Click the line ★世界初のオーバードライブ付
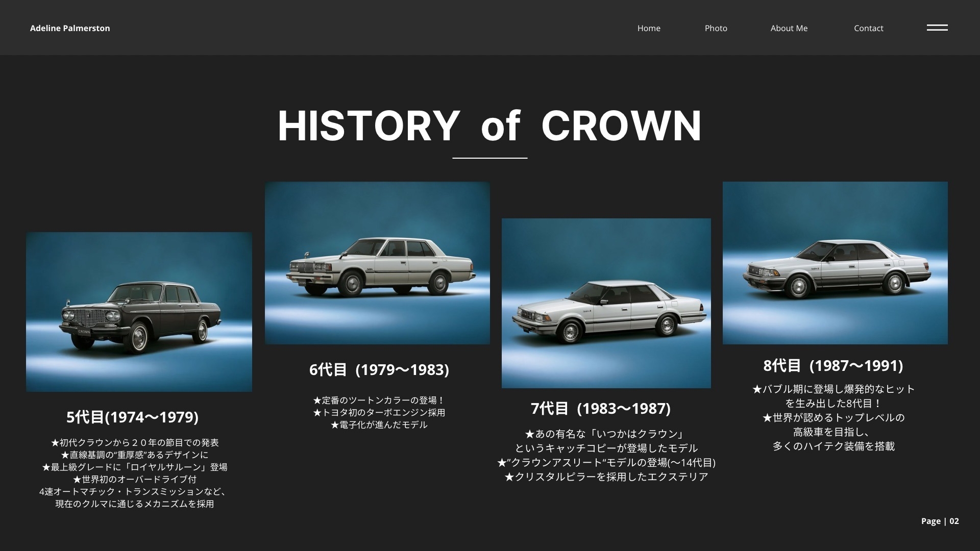 [135, 479]
